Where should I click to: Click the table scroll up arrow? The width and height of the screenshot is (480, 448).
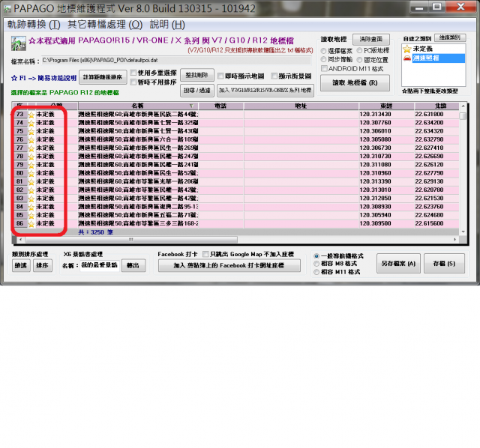tap(463, 106)
